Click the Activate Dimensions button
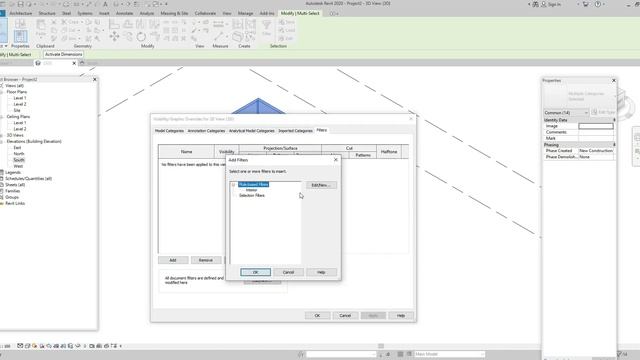This screenshot has height=360, width=640. coord(63,54)
